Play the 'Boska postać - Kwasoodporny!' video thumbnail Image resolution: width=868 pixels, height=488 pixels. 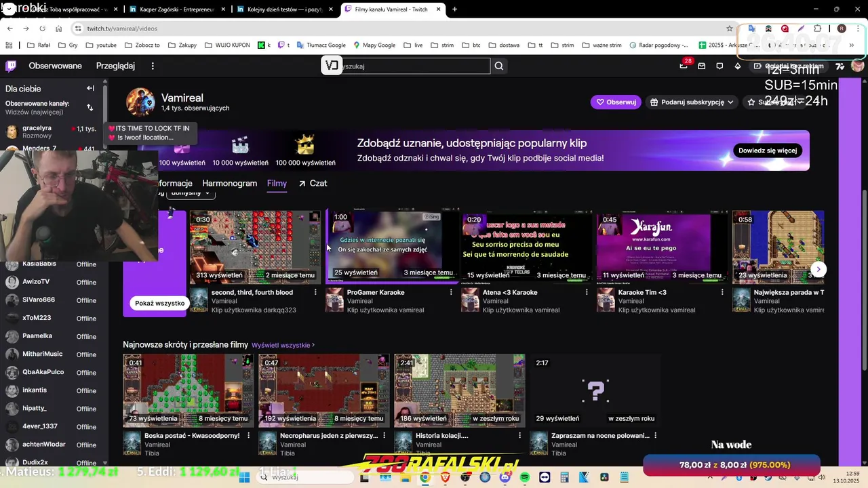[188, 391]
